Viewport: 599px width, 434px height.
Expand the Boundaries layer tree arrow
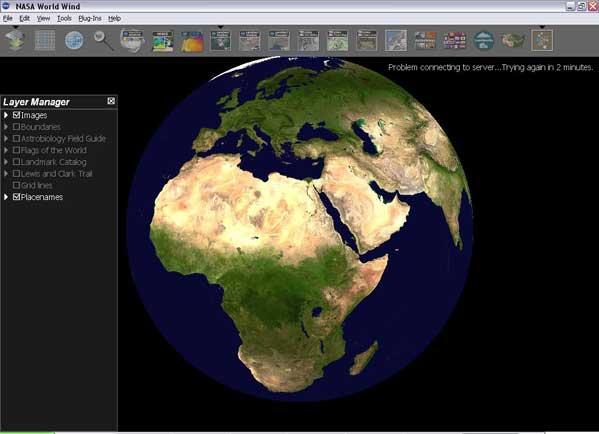click(x=6, y=127)
